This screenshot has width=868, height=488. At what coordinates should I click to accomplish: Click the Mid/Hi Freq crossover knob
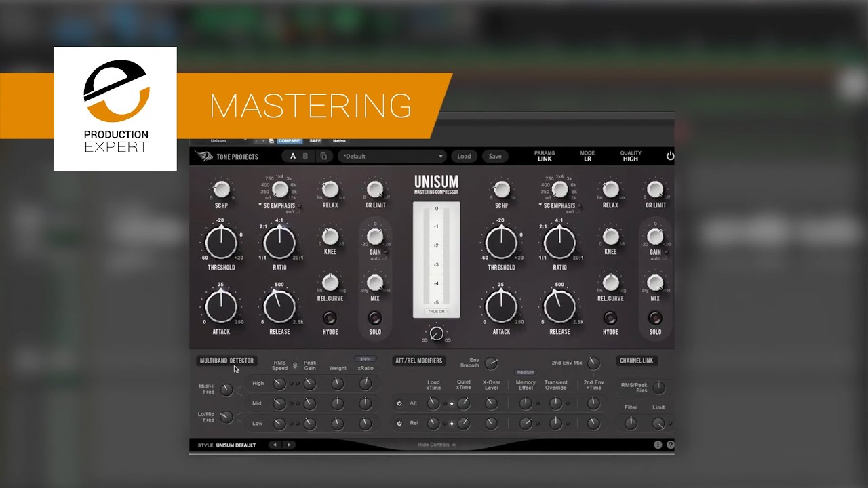click(x=226, y=390)
